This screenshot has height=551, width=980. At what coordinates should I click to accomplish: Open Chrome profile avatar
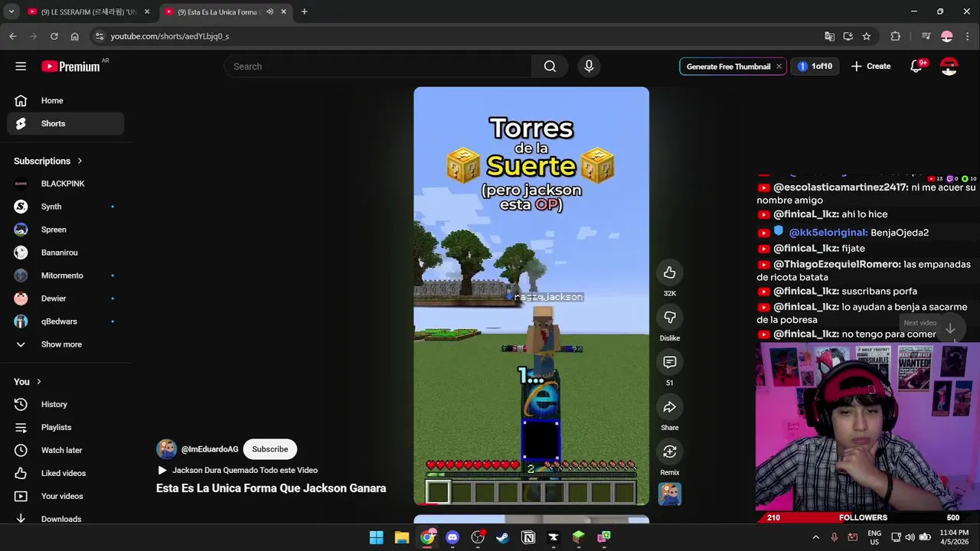pos(947,36)
